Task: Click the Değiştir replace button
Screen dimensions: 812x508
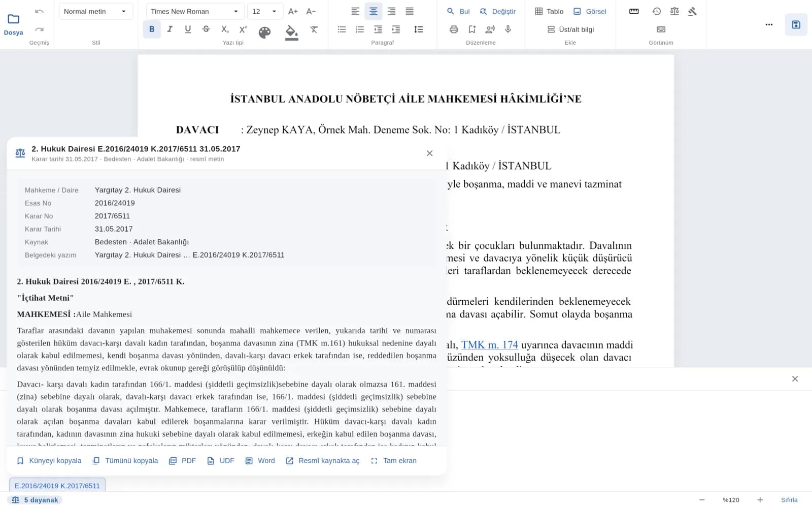Action: pos(497,11)
